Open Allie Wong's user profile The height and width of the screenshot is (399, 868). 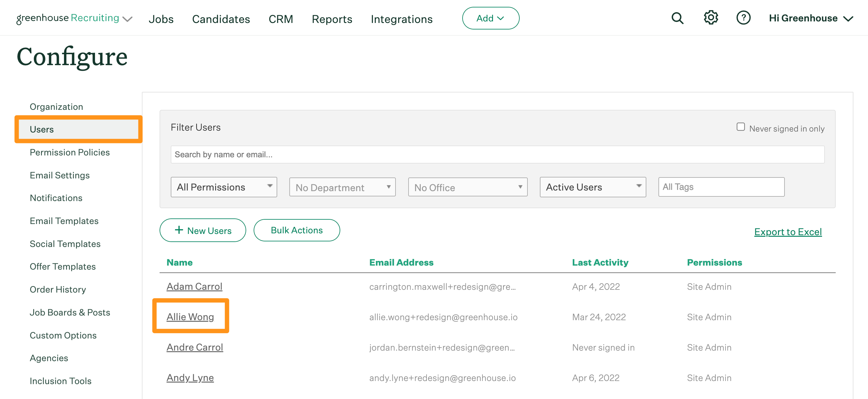(x=190, y=316)
